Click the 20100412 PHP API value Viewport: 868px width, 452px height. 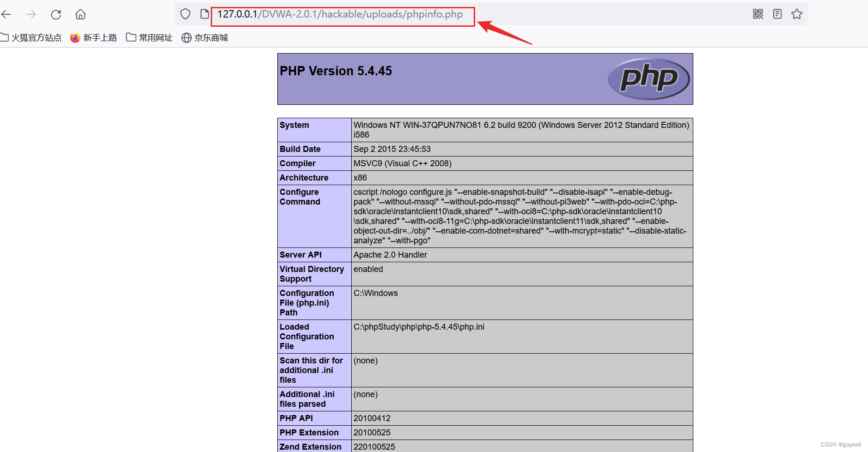tap(372, 418)
